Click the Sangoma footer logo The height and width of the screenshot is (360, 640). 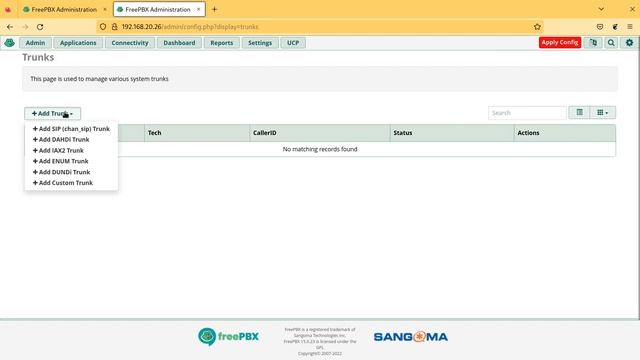pyautogui.click(x=411, y=337)
